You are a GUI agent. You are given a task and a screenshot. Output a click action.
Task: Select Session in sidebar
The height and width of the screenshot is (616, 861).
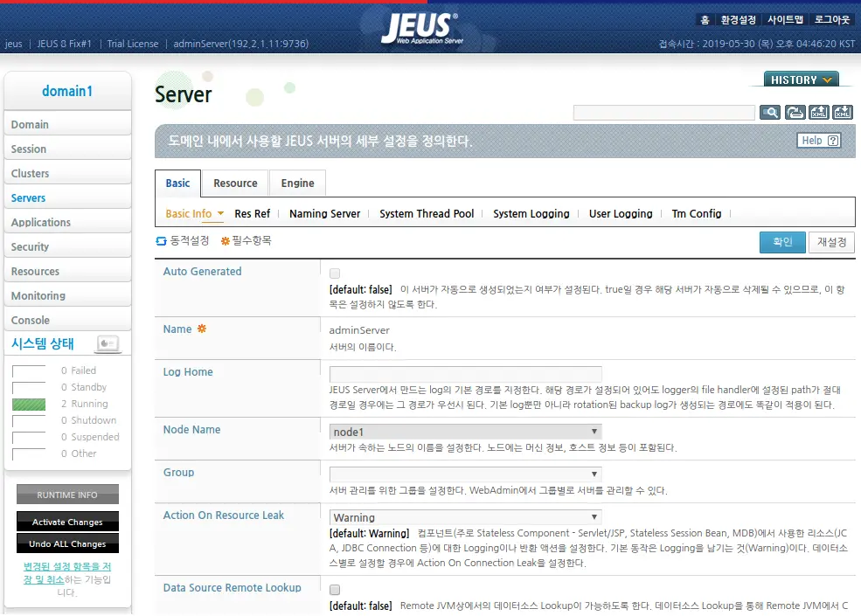point(67,149)
